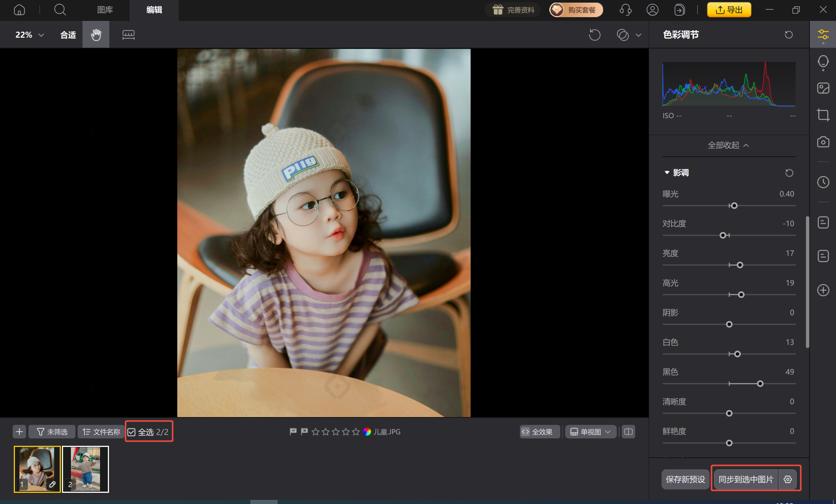Select the 编辑 tab

coord(154,10)
